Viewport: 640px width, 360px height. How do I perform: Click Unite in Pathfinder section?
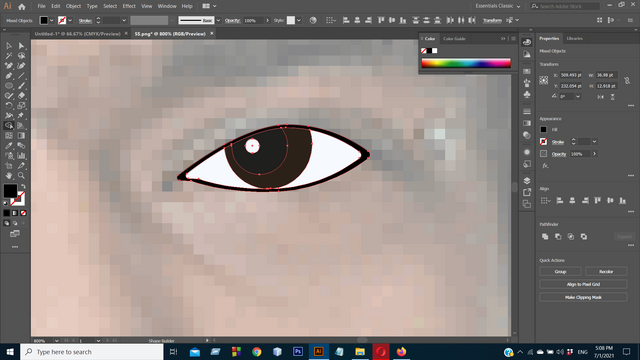coord(545,237)
